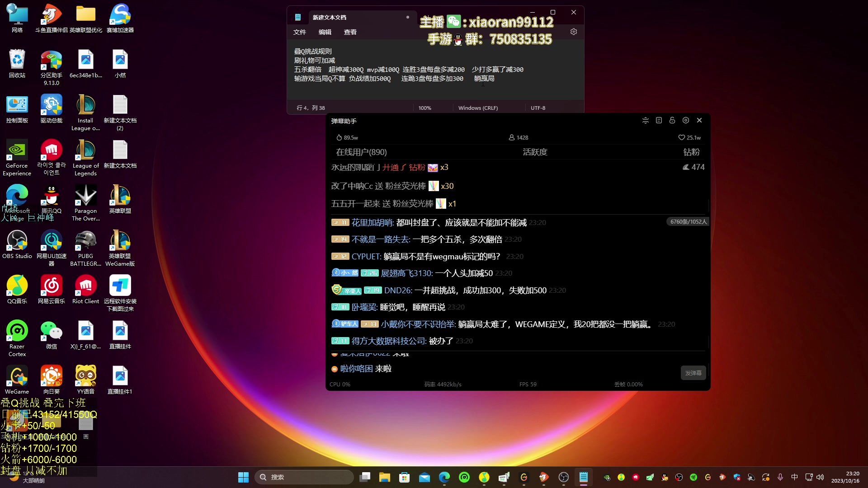Click UTF-8 encoding indicator
The height and width of the screenshot is (488, 868).
[x=538, y=108]
